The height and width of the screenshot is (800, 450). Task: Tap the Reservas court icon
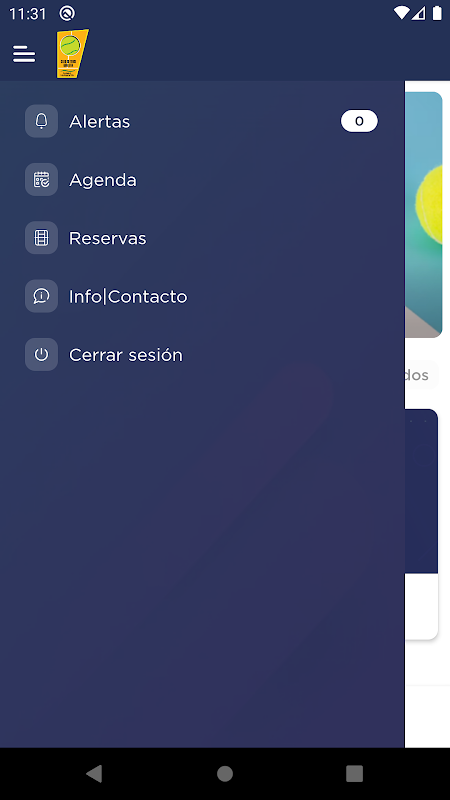[41, 238]
